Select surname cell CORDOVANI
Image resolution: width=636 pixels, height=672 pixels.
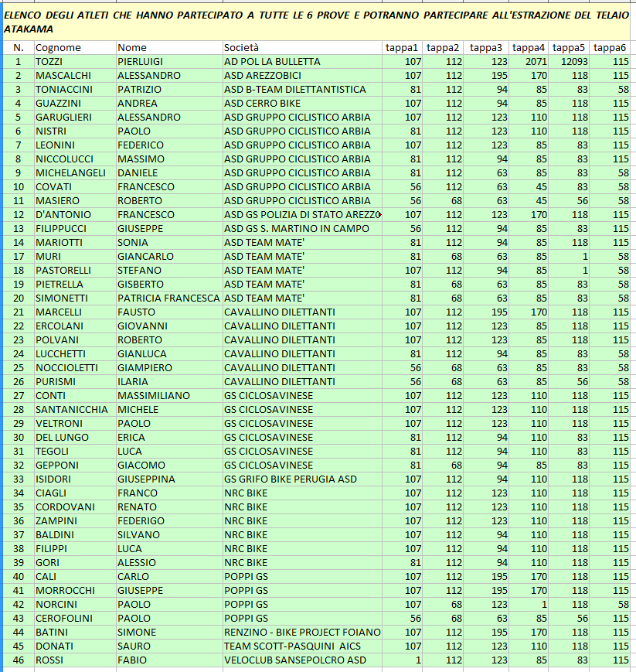point(75,507)
